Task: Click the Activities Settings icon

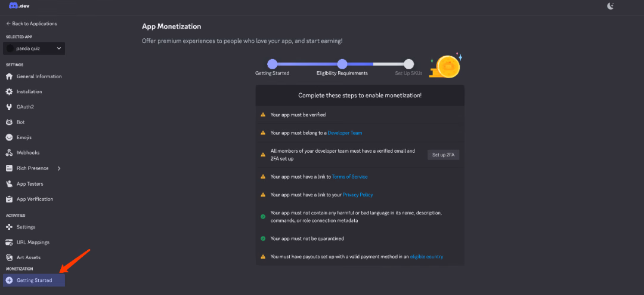Action: [9, 227]
